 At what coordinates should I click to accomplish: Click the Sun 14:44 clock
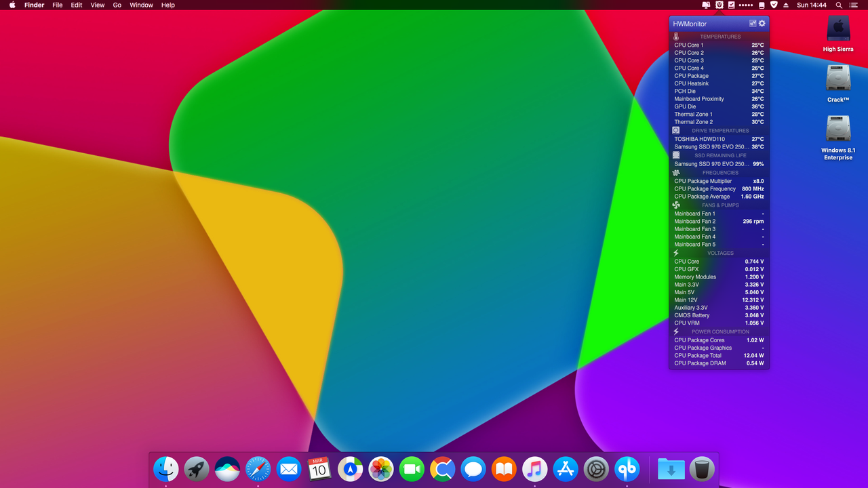812,5
